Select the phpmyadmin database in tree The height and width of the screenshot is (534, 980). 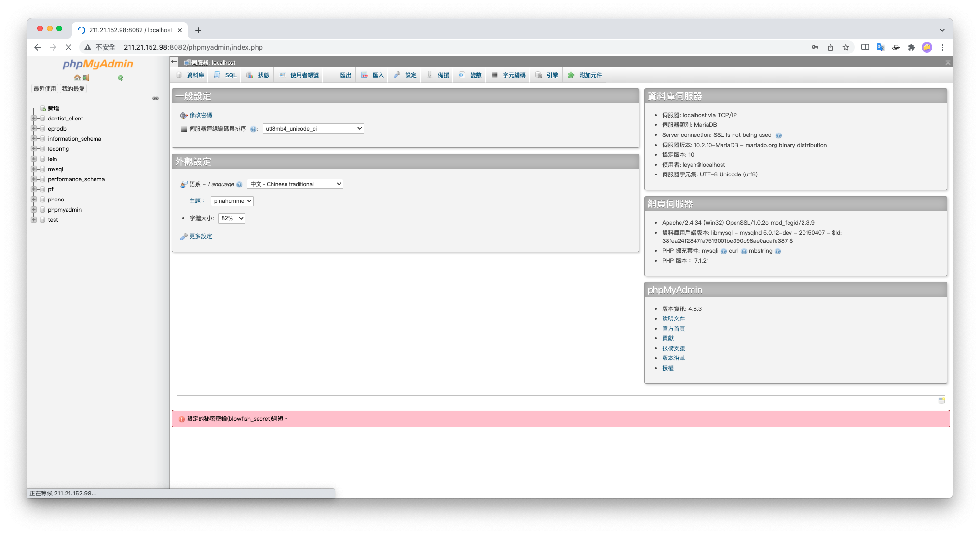coord(65,210)
